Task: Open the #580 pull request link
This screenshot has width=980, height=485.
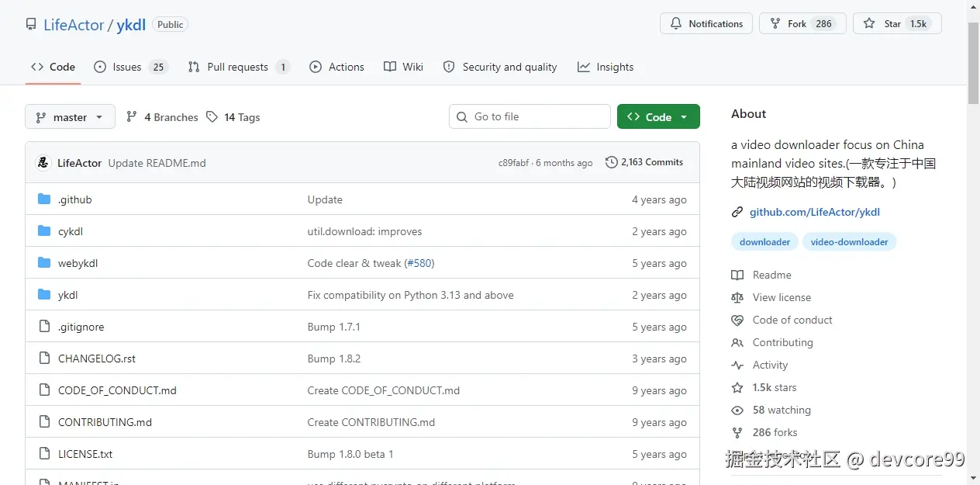Action: coord(419,263)
